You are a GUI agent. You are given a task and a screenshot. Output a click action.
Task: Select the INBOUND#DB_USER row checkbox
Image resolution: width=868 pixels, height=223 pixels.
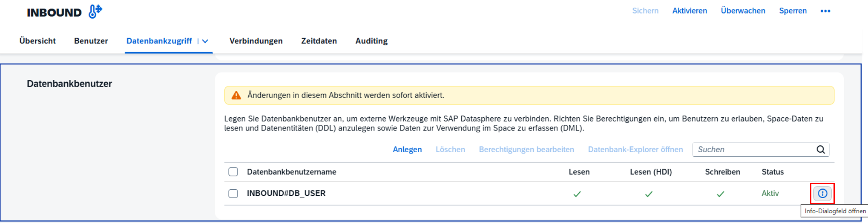[x=233, y=194]
